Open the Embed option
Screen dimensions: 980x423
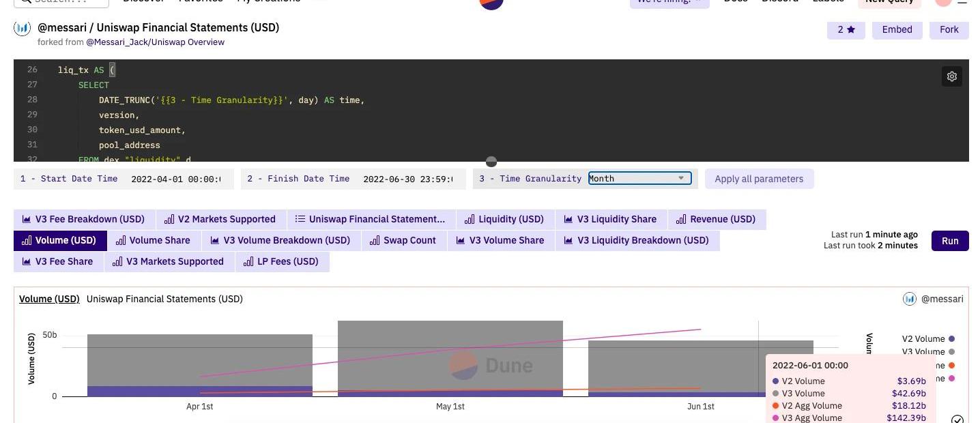tap(897, 29)
